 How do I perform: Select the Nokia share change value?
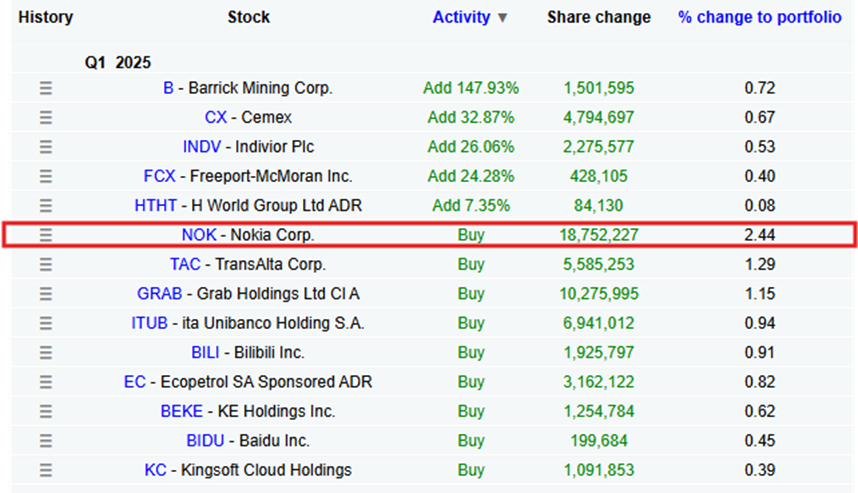(x=598, y=236)
